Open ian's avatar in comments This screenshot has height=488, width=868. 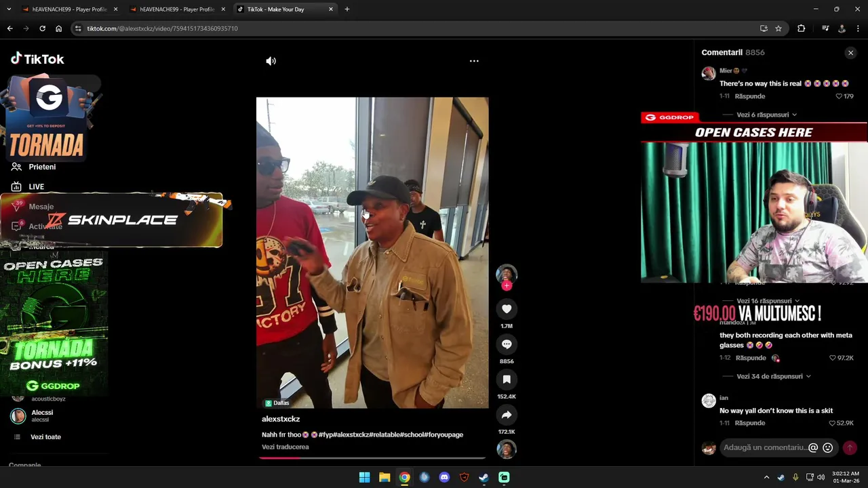709,401
